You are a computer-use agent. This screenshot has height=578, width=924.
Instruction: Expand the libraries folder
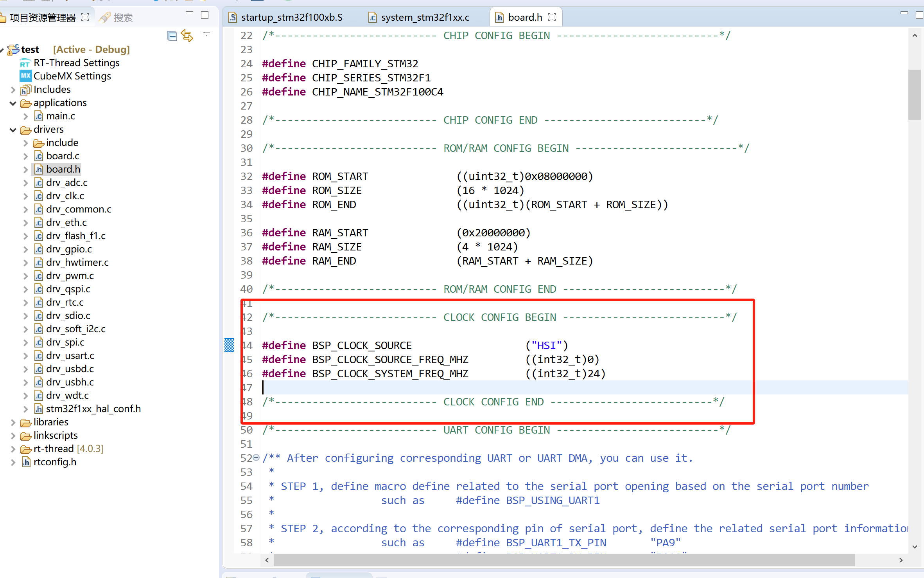point(13,422)
